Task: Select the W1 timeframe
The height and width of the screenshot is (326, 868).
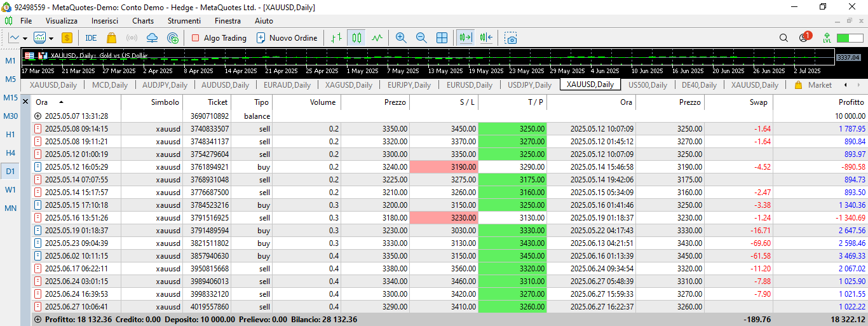Action: 10,190
